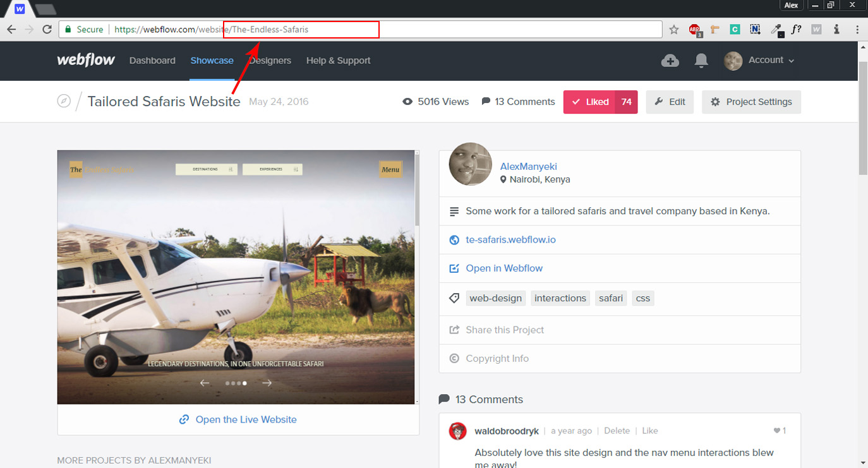Image resolution: width=868 pixels, height=468 pixels.
Task: Go to the Designers nav tab
Action: click(270, 61)
